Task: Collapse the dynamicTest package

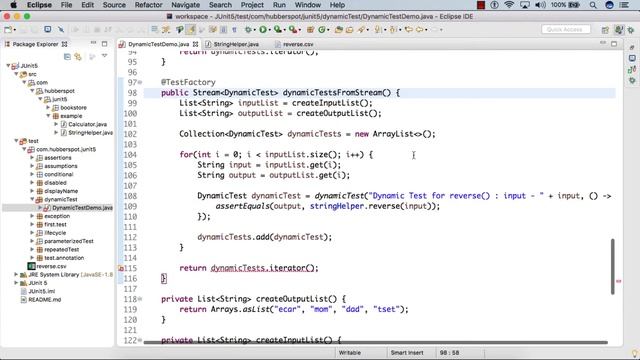Action: (32, 199)
